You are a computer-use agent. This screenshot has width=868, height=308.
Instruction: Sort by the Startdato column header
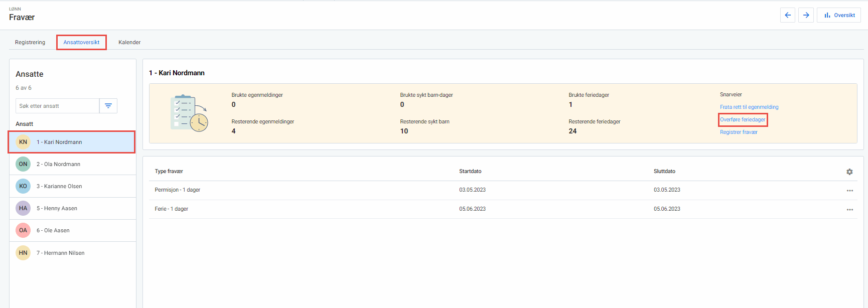click(x=470, y=171)
